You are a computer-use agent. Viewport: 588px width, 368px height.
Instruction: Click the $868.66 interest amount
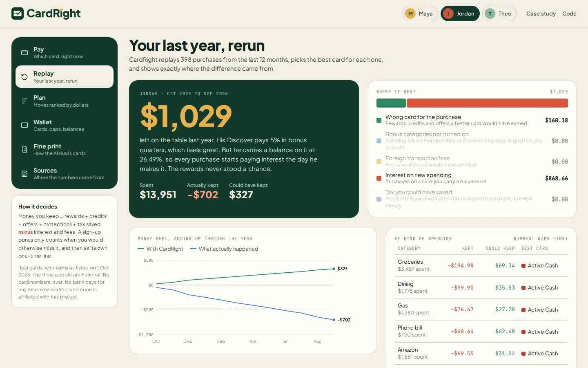click(x=557, y=178)
